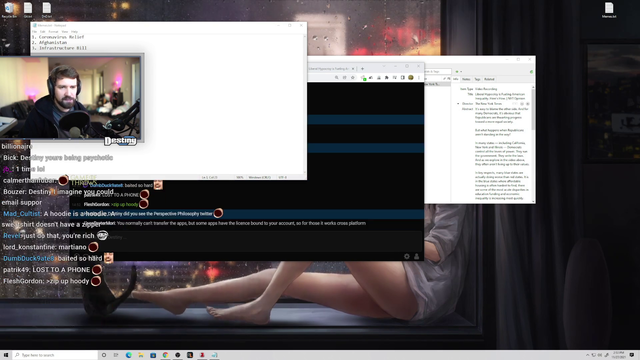Image resolution: width=640 pixels, height=360 pixels.
Task: Add creator with the plus button
Action: click(527, 104)
